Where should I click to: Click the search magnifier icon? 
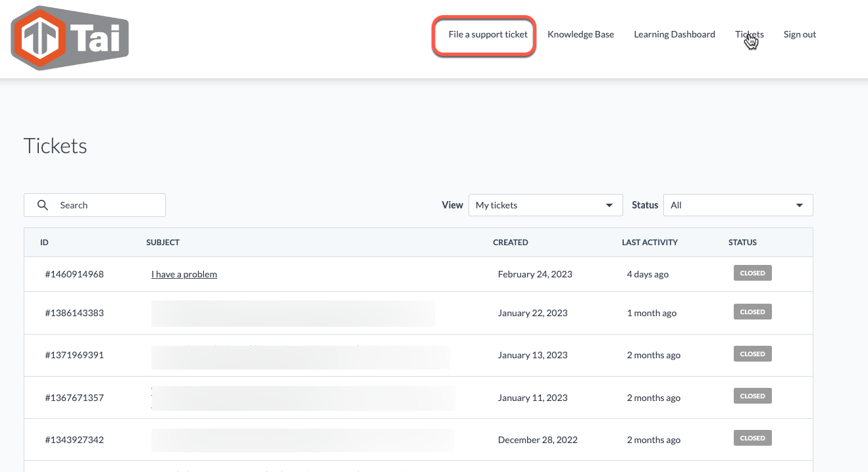[x=43, y=205]
